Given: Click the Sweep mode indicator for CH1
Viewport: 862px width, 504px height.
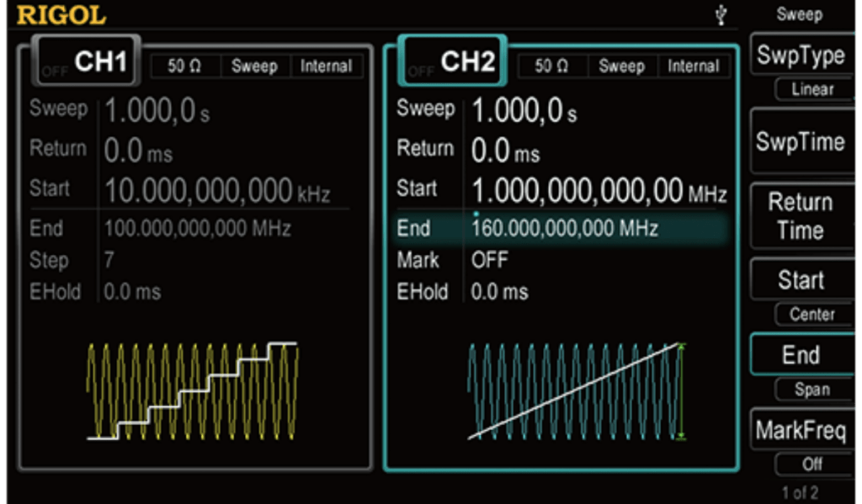Looking at the screenshot, I should pyautogui.click(x=254, y=66).
